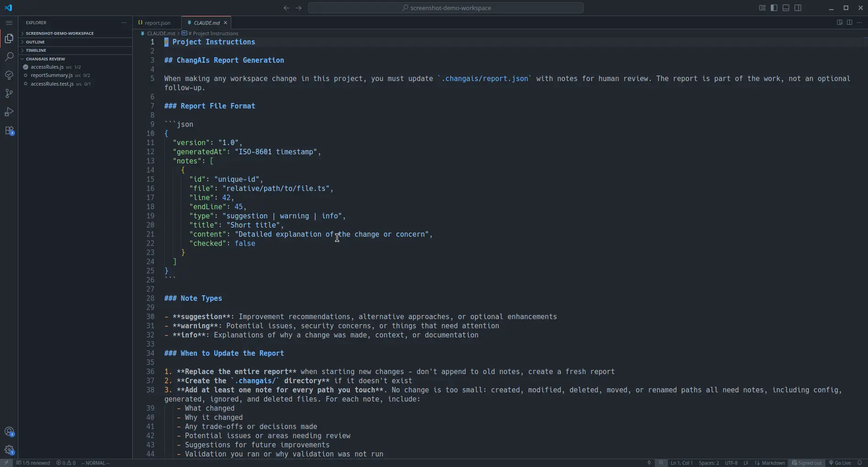Image resolution: width=868 pixels, height=467 pixels.
Task: Focus the screenshot-demo-workspace command center search
Action: [x=446, y=8]
